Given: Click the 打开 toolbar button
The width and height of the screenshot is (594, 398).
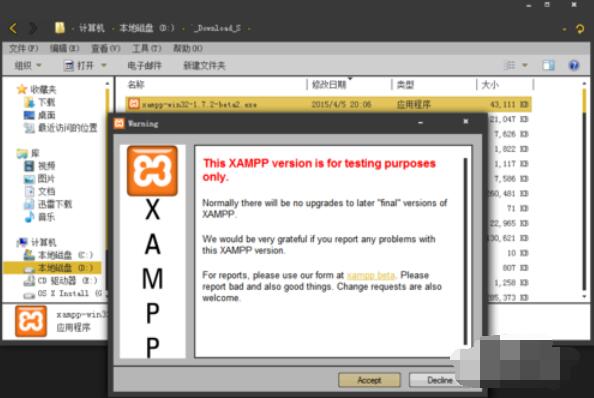Looking at the screenshot, I should point(80,66).
